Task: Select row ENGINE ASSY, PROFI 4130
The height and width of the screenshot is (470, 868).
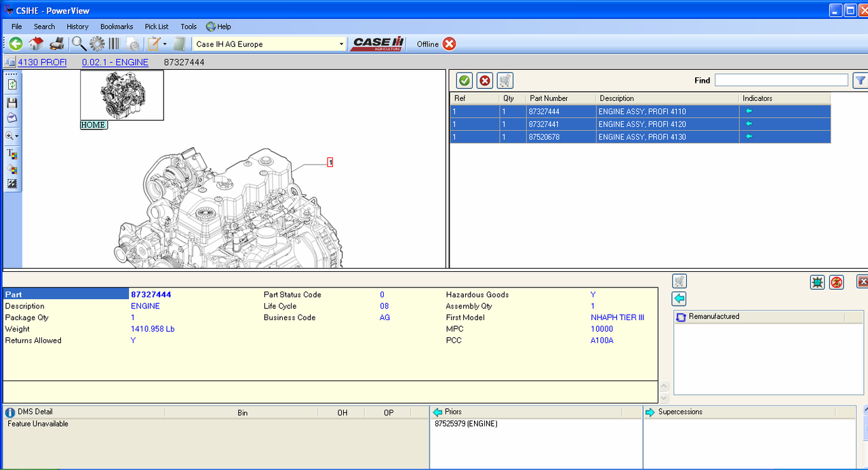Action: 640,137
